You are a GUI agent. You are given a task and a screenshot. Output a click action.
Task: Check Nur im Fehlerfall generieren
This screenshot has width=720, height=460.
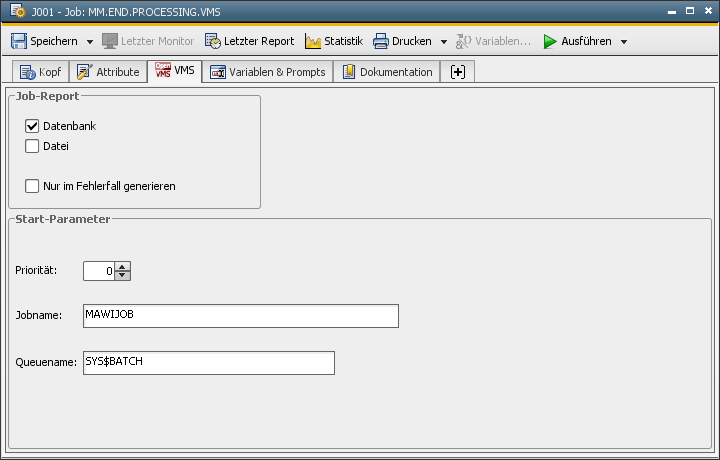(32, 185)
